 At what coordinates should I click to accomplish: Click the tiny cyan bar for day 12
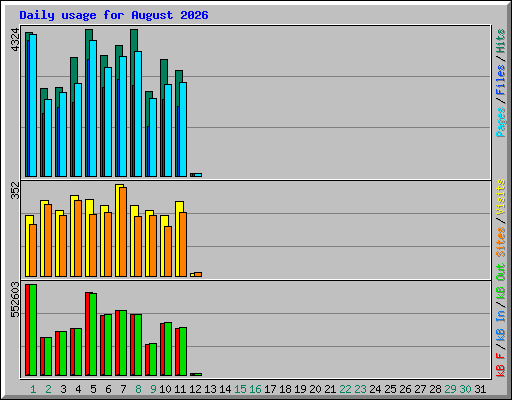pyautogui.click(x=198, y=175)
